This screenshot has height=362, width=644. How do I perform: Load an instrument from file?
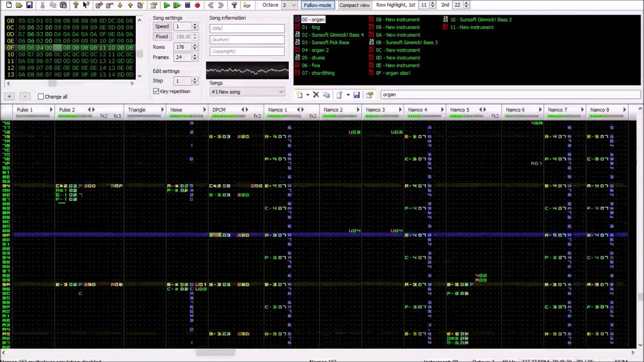click(339, 95)
